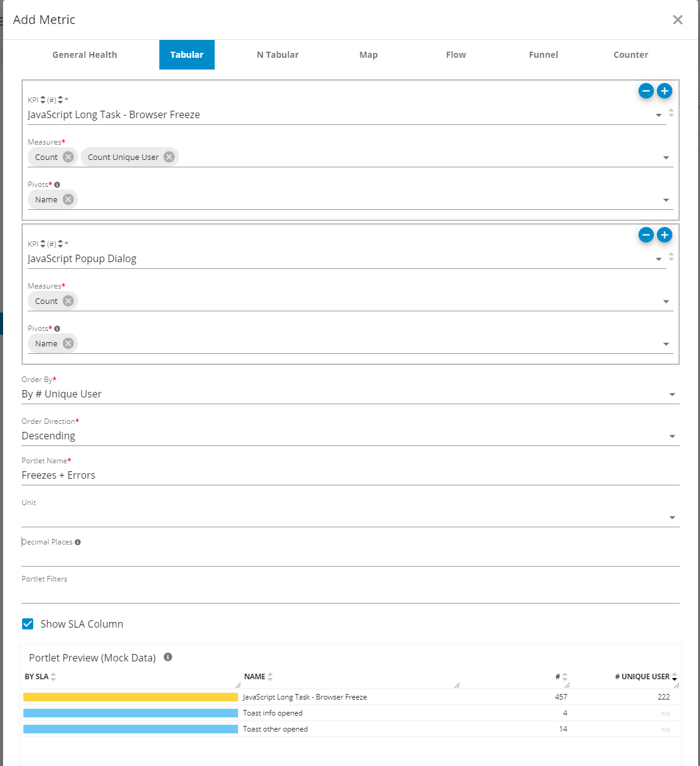Open the Funnel tab

543,55
